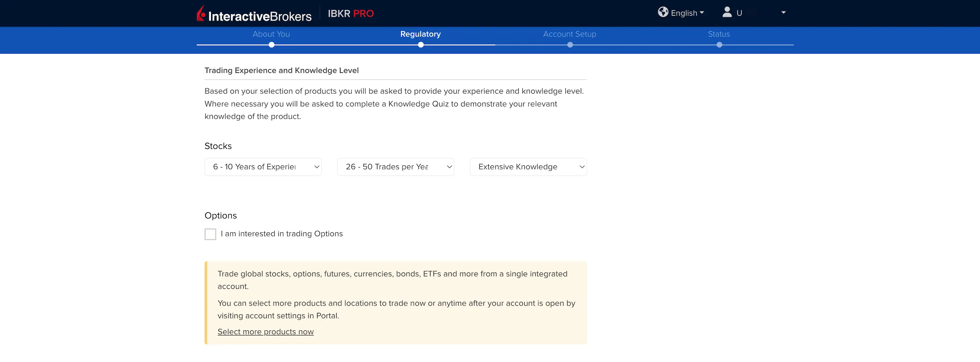
Task: Select the Status step
Action: (x=719, y=34)
